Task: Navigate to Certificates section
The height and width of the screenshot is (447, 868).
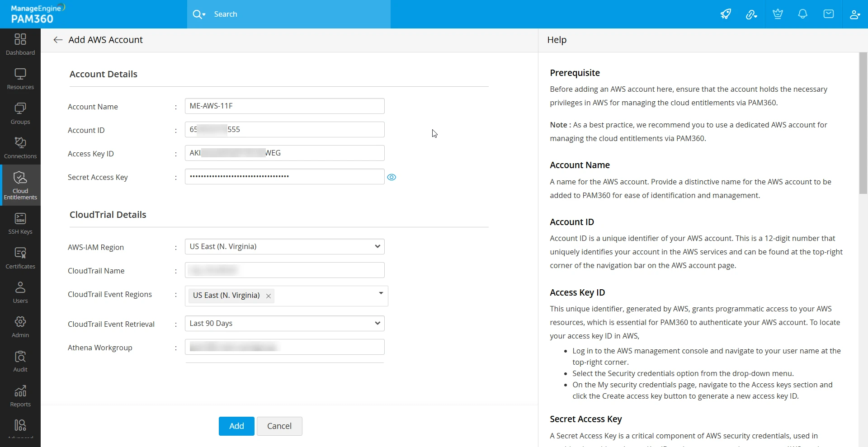Action: pyautogui.click(x=20, y=258)
